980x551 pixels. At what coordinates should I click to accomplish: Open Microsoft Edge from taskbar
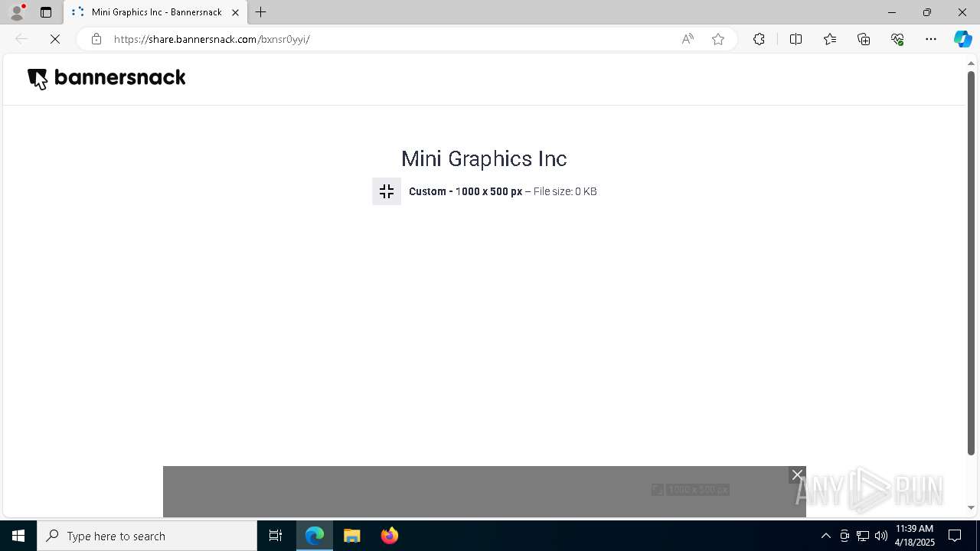pos(315,536)
